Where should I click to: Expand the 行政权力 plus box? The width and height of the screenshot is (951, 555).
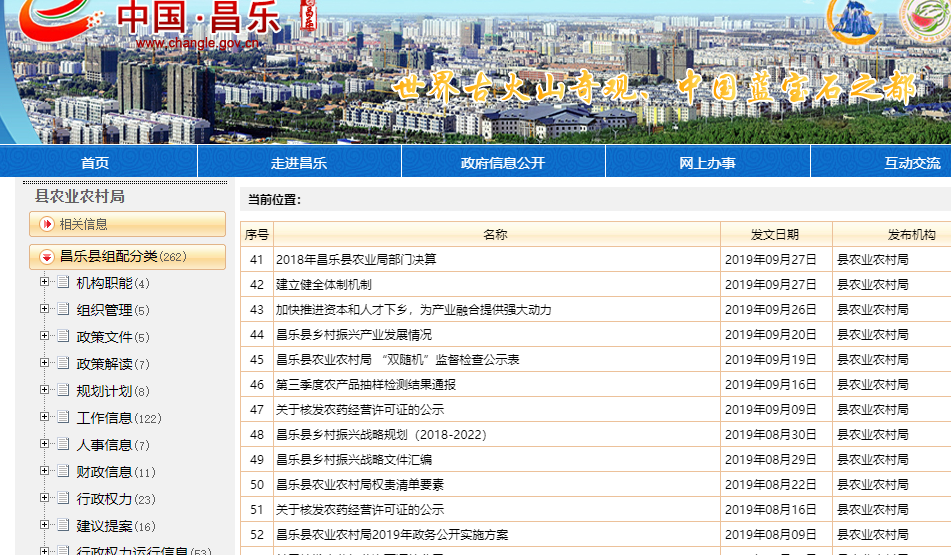[44, 499]
